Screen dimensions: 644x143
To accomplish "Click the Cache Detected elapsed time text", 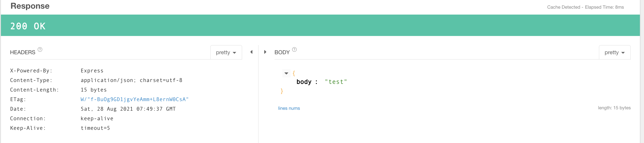I will point(585,7).
